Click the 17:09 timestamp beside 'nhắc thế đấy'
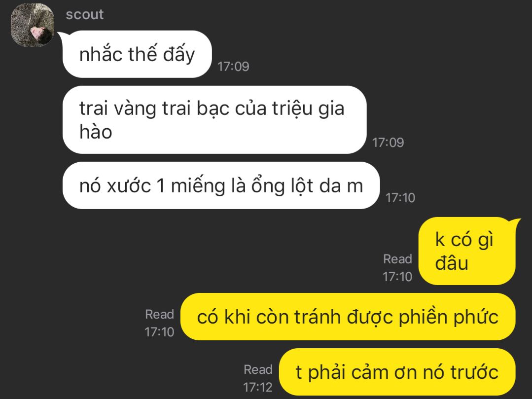532x399 pixels. coord(233,67)
